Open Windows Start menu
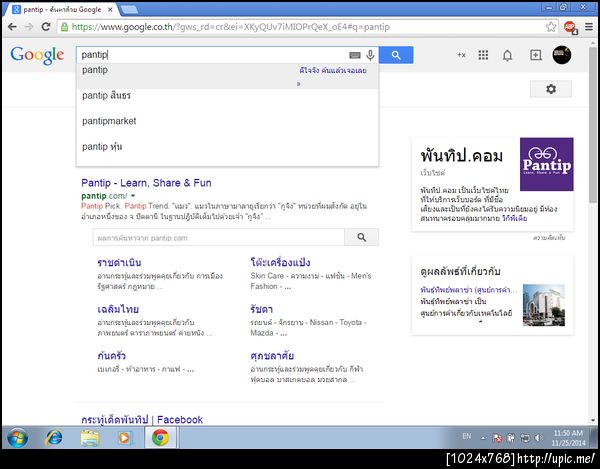This screenshot has width=600, height=469. pos(18,438)
